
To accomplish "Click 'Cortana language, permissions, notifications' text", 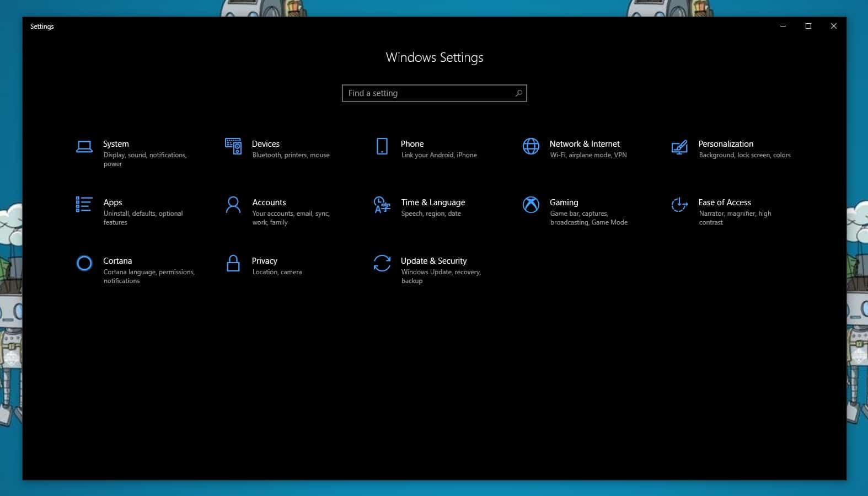I will point(149,276).
